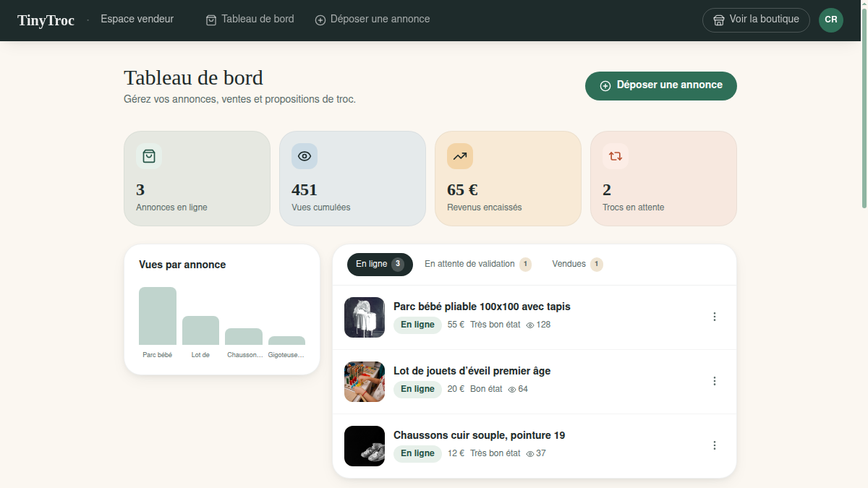Open Chaussons cuir souple pointure 19 title
868x488 pixels.
[x=479, y=435]
